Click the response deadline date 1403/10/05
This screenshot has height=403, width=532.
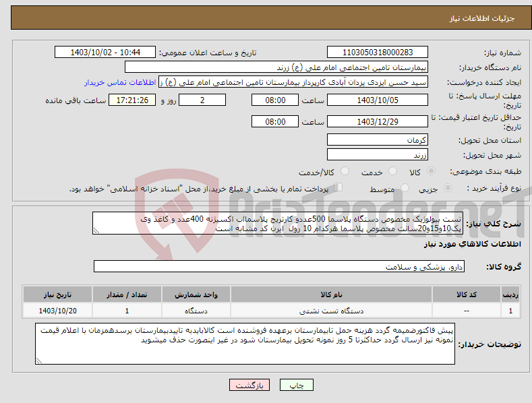point(378,100)
